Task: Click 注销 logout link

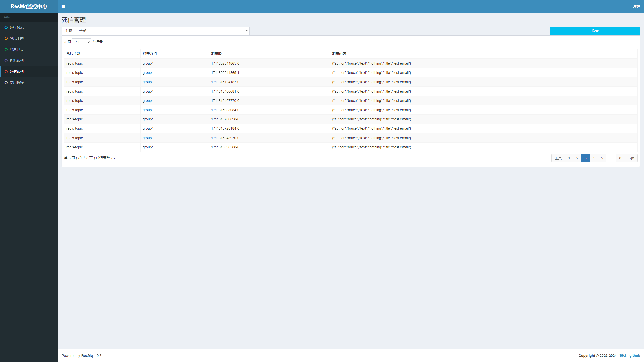Action: click(x=636, y=6)
